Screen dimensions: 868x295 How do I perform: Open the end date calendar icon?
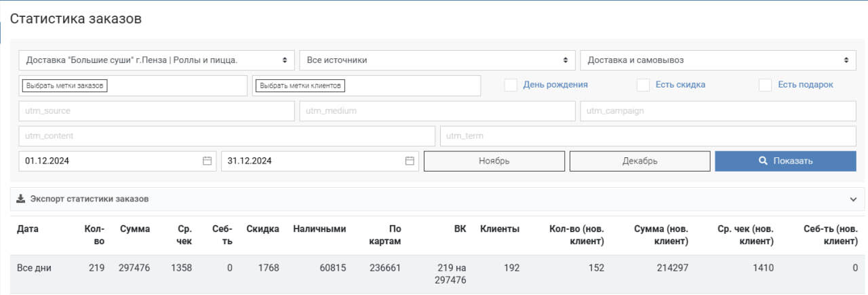point(410,161)
